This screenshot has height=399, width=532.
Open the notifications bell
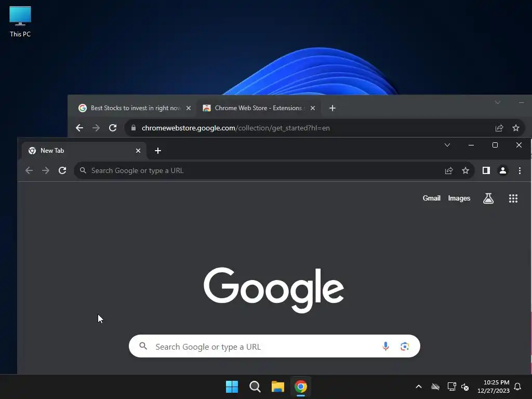pyautogui.click(x=517, y=387)
